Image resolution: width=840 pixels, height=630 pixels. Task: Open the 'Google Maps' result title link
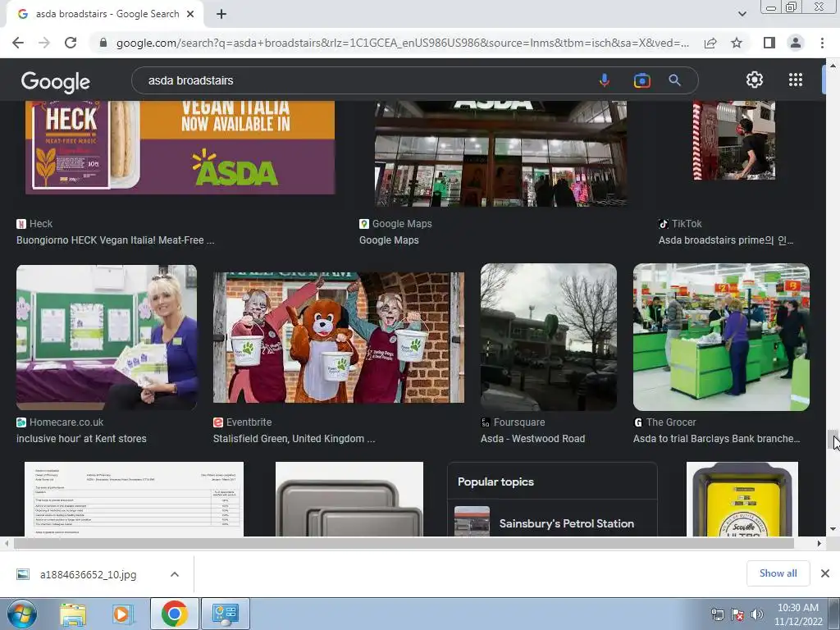pos(389,240)
